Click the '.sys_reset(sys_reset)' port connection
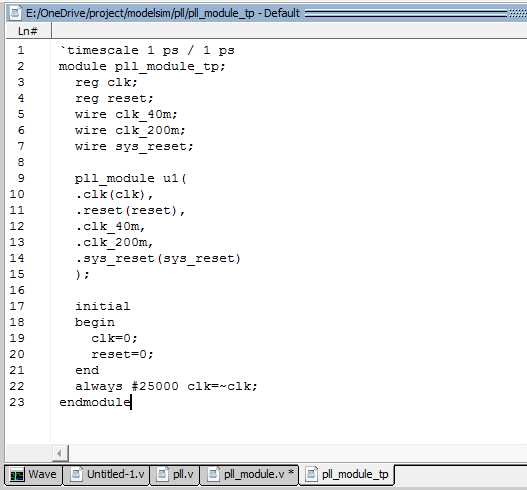The image size is (527, 490). (x=158, y=258)
